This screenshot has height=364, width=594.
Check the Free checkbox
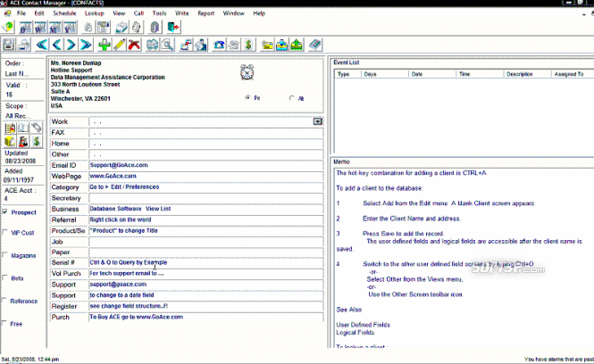pyautogui.click(x=5, y=323)
